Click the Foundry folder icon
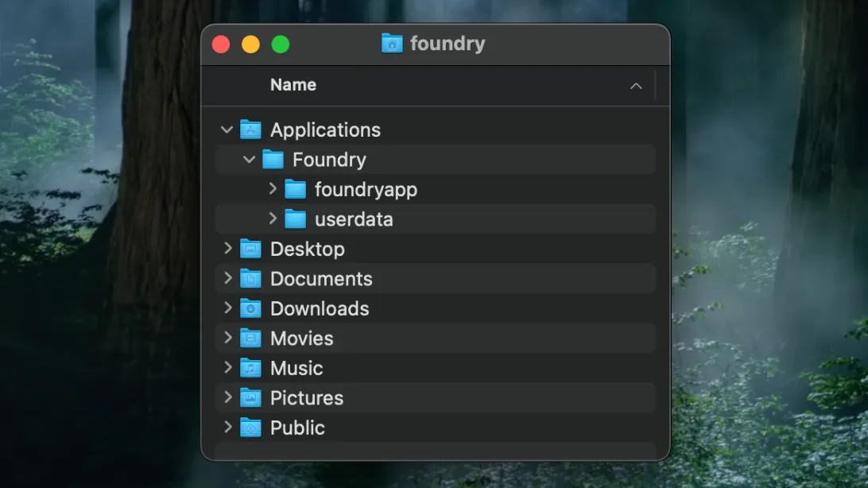 pyautogui.click(x=273, y=159)
